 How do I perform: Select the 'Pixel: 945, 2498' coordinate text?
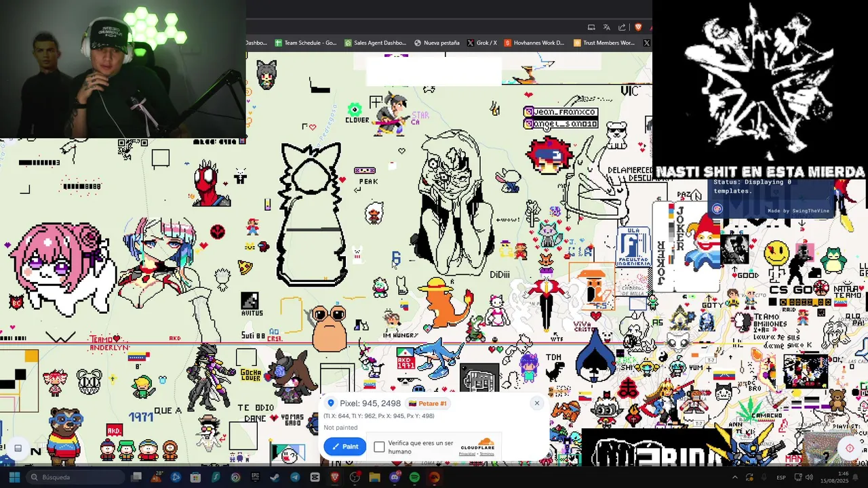pyautogui.click(x=370, y=403)
